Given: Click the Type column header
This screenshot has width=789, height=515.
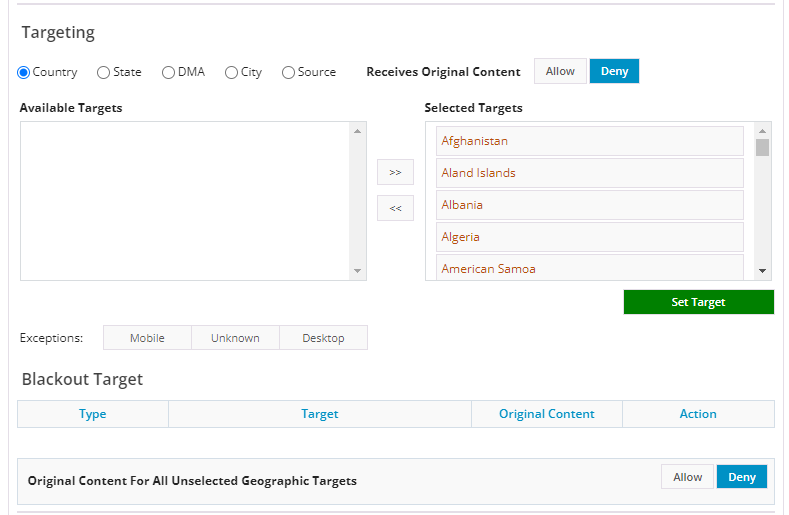Looking at the screenshot, I should tap(93, 414).
